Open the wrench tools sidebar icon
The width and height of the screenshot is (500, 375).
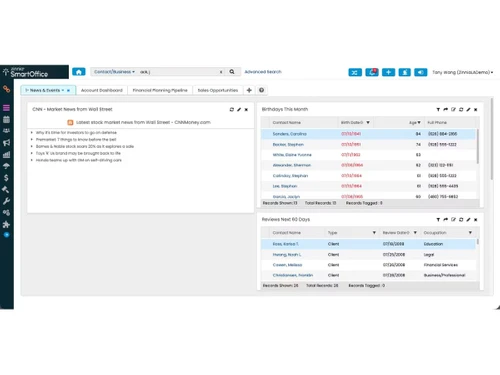coord(6,201)
